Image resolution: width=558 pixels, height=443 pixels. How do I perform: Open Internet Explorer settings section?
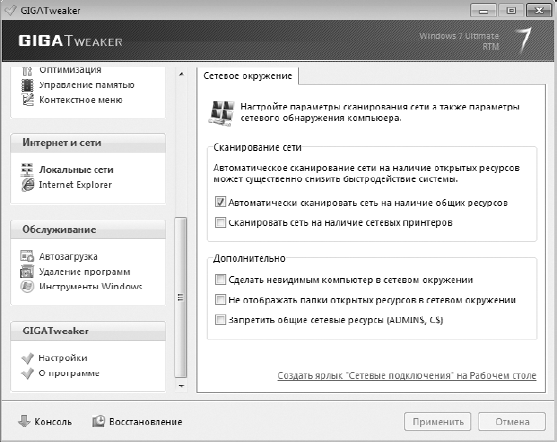(x=75, y=185)
